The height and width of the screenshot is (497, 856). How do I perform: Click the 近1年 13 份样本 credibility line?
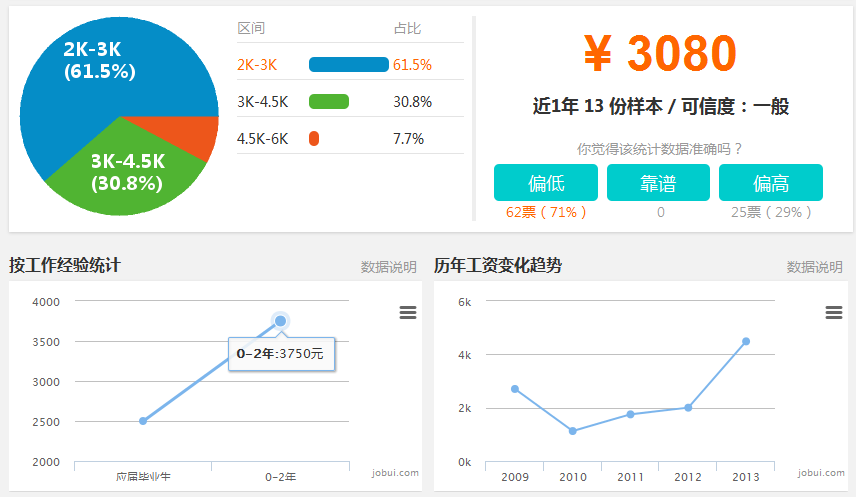[661, 106]
